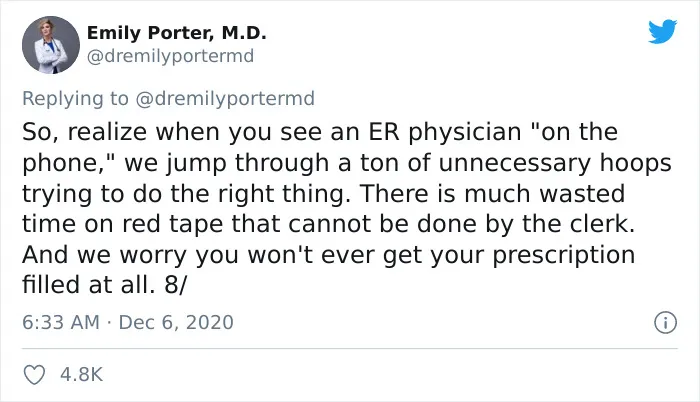
Task: Click the circled info icon
Action: click(666, 322)
